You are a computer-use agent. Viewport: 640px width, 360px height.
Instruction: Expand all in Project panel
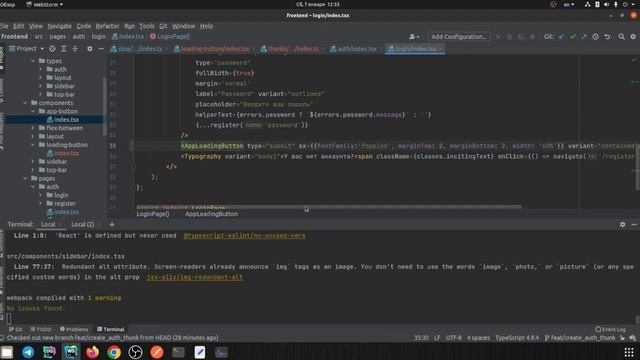coord(64,49)
